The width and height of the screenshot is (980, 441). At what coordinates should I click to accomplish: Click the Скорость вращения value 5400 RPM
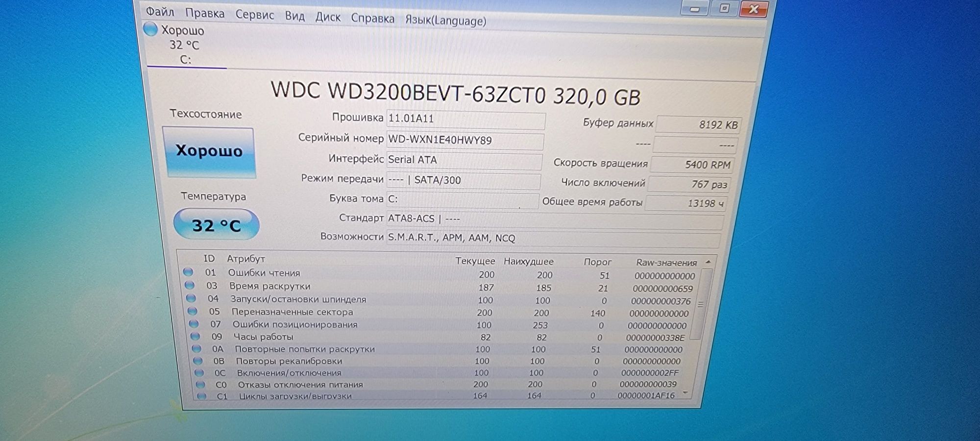[x=692, y=165]
